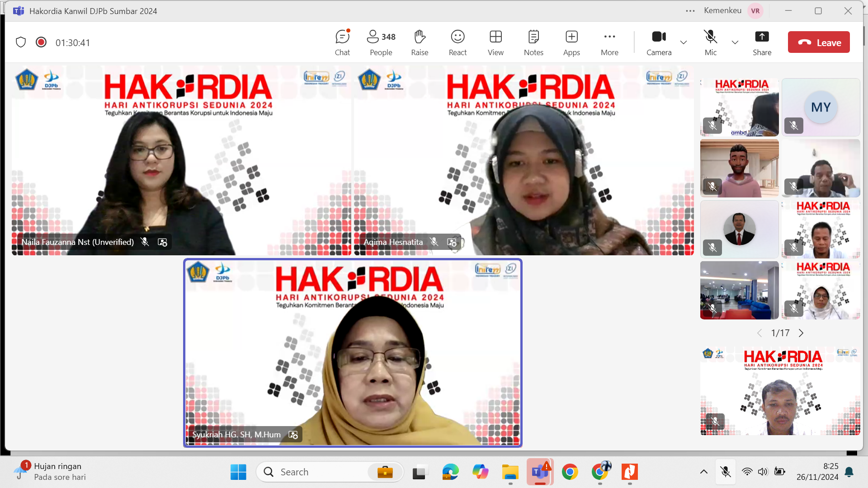Open Microsoft Edge from taskbar

coord(450,472)
